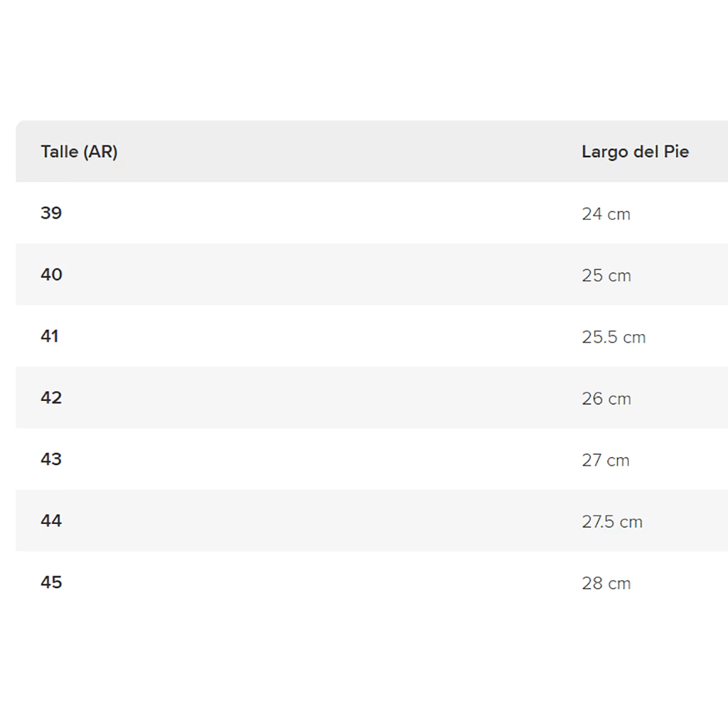Choose size 42 from the size chart
Viewport: 728px width, 728px height.
pos(51,397)
